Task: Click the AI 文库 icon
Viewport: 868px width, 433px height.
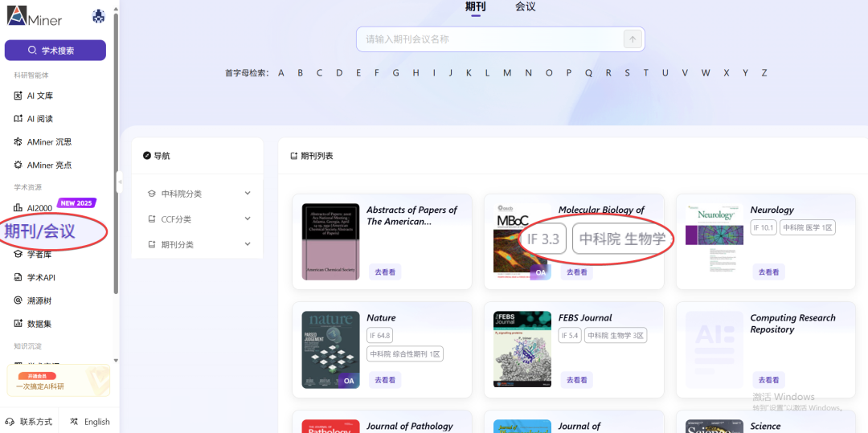Action: 18,96
